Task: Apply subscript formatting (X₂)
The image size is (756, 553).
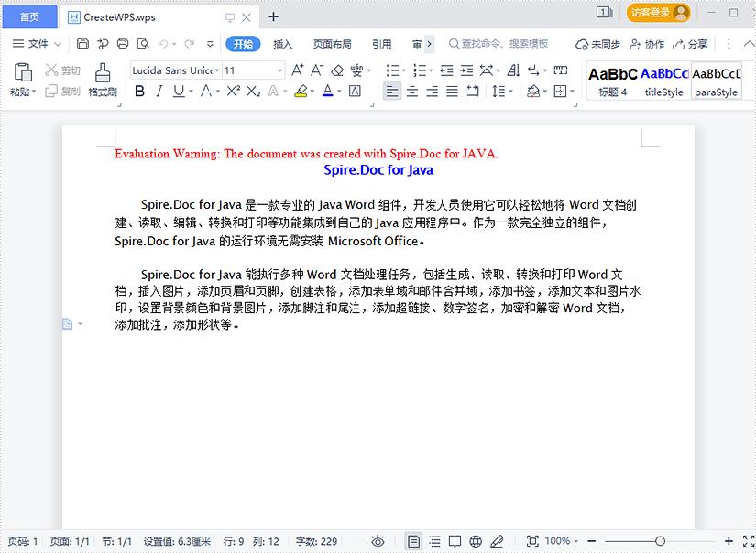Action: pos(253,91)
